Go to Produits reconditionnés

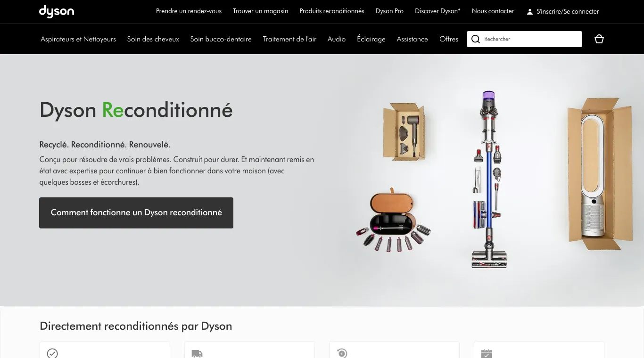point(332,11)
